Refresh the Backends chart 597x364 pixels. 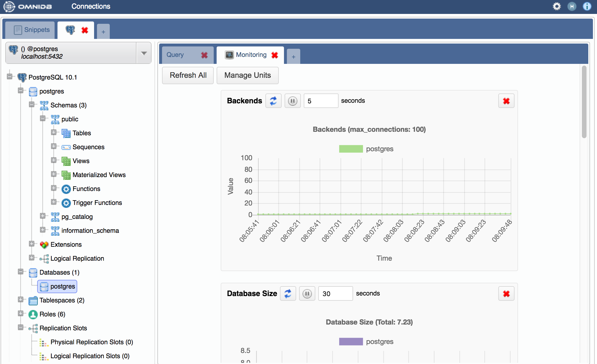[274, 101]
